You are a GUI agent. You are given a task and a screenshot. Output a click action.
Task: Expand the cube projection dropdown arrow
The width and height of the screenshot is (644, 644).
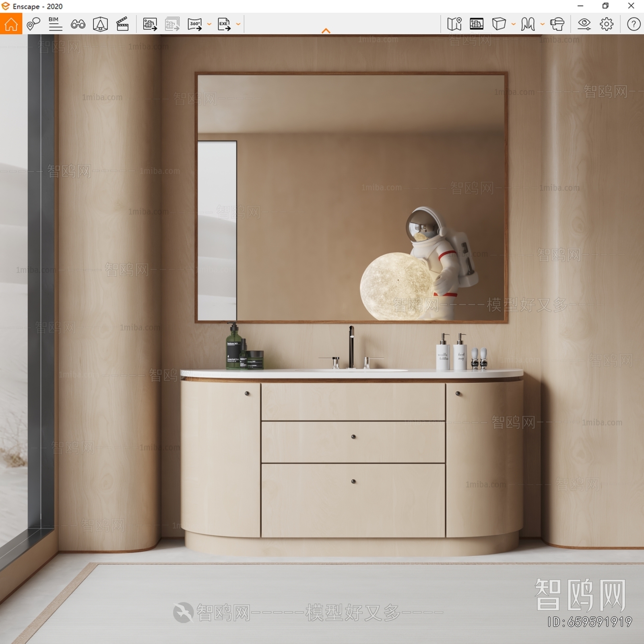(x=514, y=24)
